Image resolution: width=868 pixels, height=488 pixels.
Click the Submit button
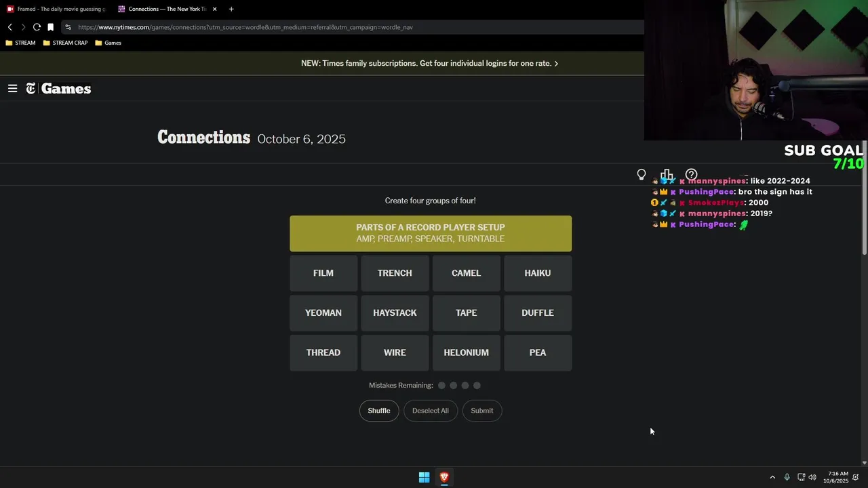(x=482, y=411)
